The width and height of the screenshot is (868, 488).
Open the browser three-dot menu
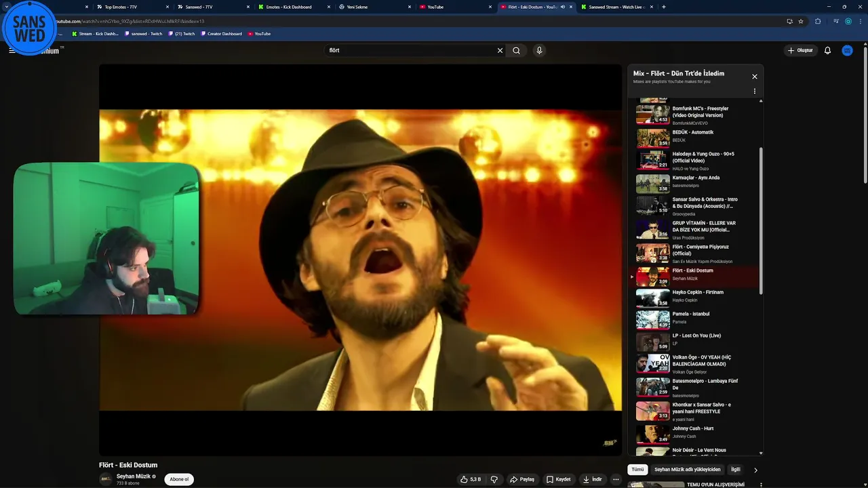coord(861,21)
